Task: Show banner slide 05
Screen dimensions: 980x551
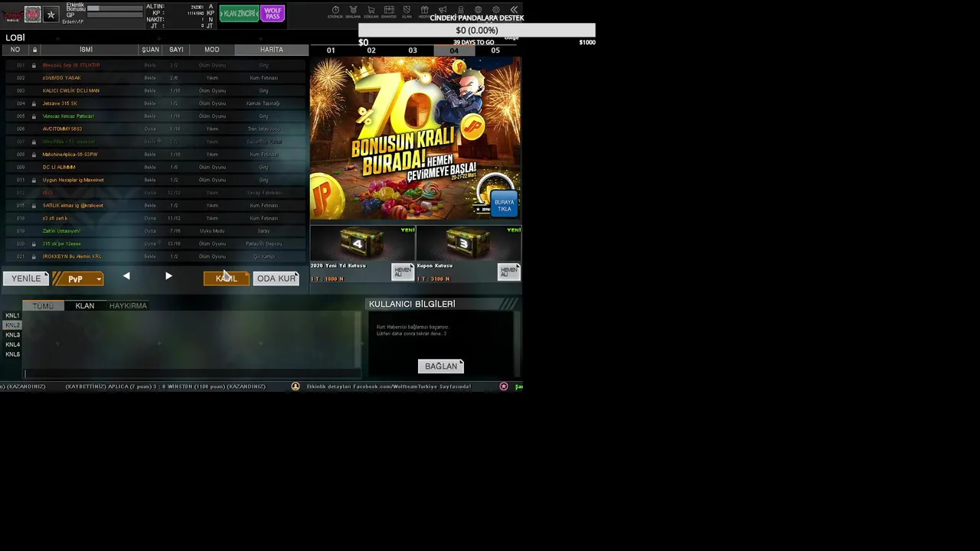Action: (x=495, y=51)
